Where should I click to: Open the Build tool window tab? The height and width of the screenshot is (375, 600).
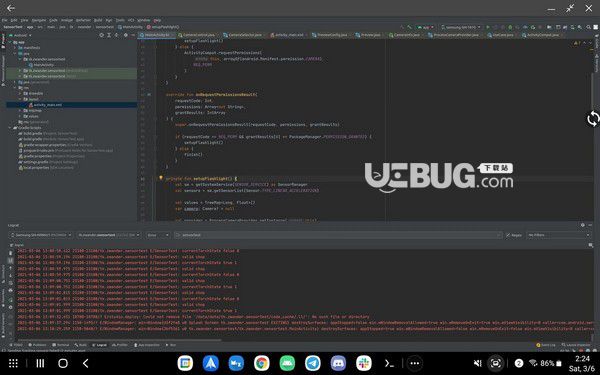tap(81, 345)
